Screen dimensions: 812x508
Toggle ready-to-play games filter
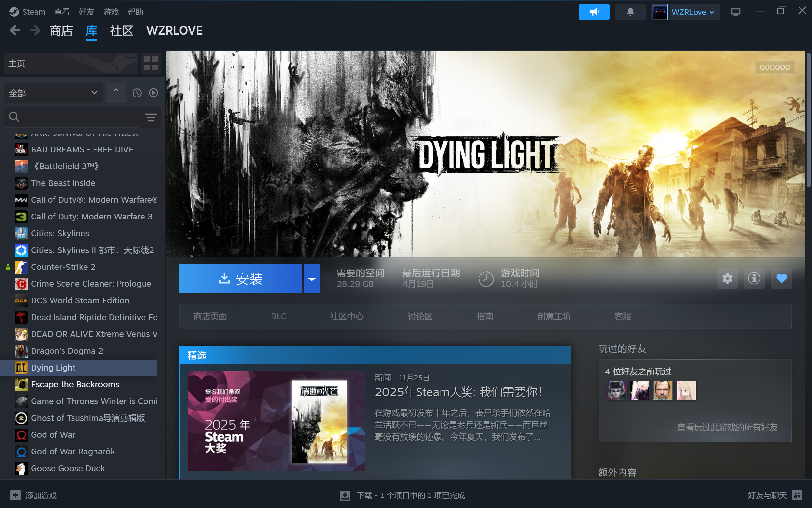pos(153,93)
